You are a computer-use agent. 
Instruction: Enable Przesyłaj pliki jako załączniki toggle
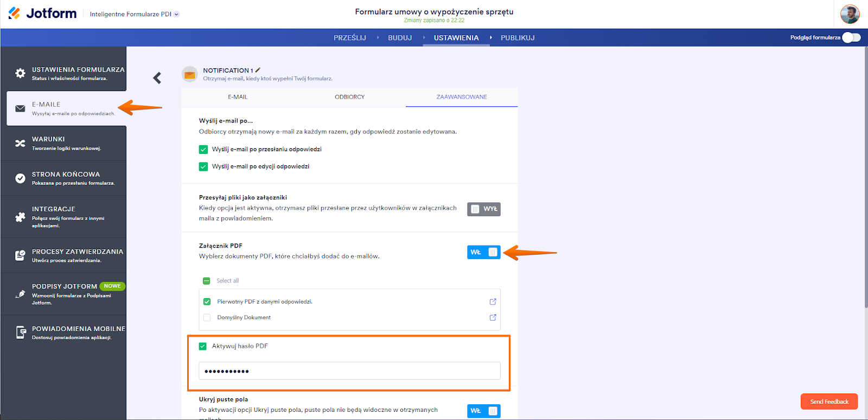coord(483,209)
